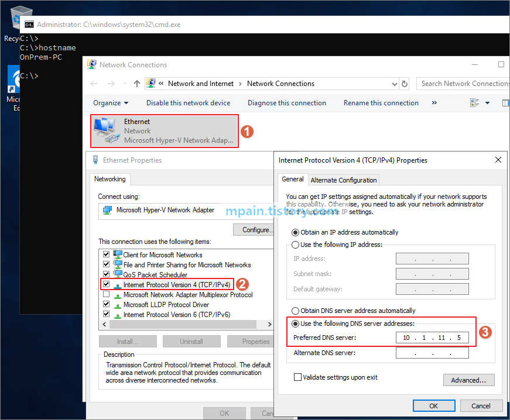This screenshot has width=510, height=420.
Task: Click the Hyper-V adapter icon under Connect using
Action: pos(107,210)
